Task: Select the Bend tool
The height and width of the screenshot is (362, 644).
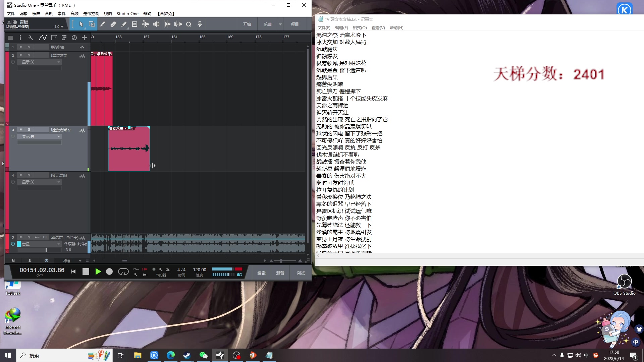Action: pyautogui.click(x=145, y=24)
